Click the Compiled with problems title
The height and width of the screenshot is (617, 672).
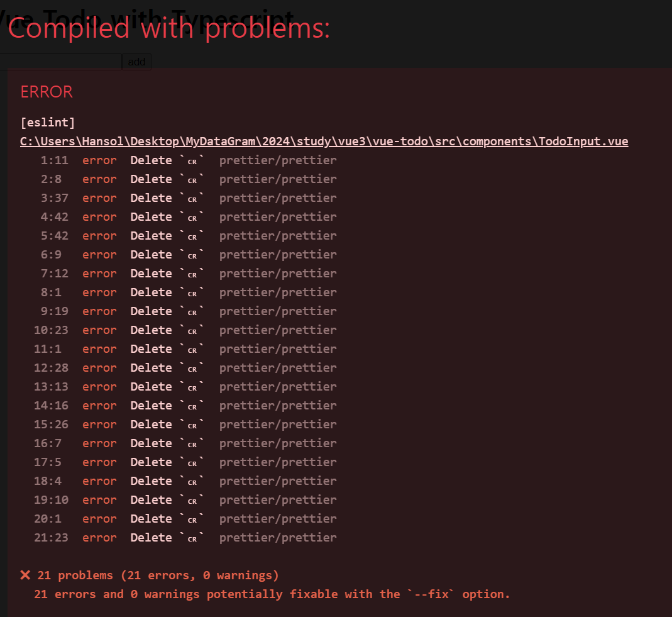pos(169,28)
